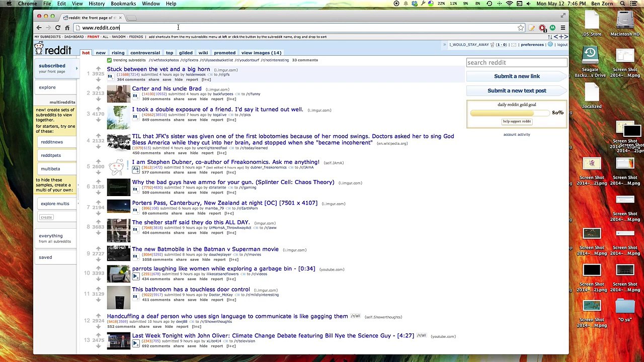Viewport: 644px width, 362px height.
Task: Upvote the Stephen Dubner AMA post
Action: click(98, 161)
